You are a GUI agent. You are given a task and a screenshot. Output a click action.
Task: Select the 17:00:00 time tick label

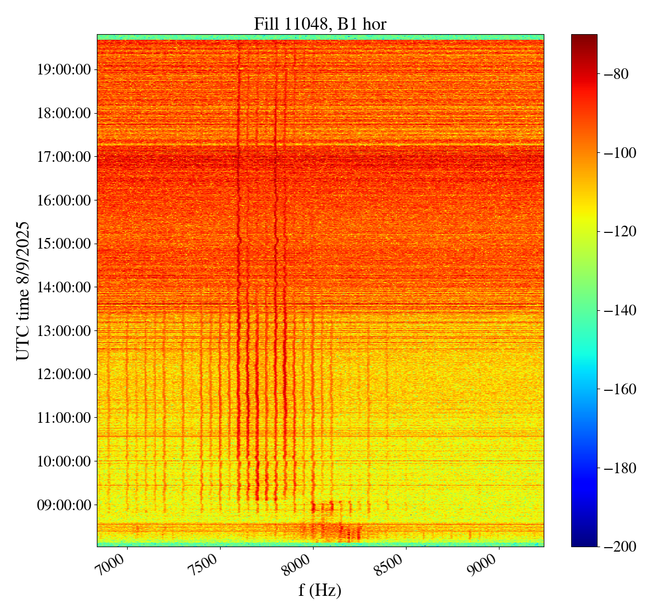(63, 157)
